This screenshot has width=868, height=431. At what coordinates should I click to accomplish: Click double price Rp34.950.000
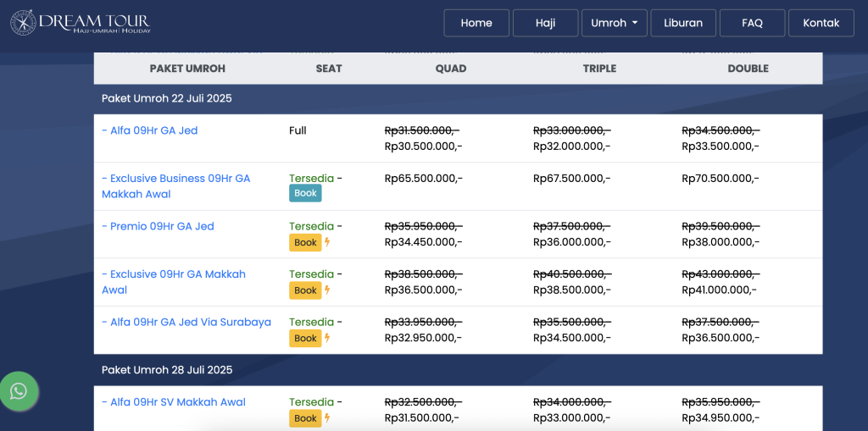click(721, 418)
